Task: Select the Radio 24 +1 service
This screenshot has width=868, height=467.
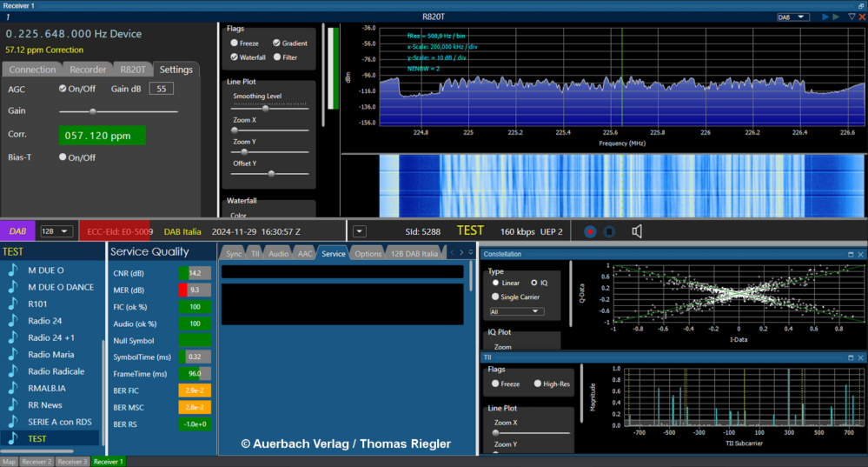Action: pos(52,337)
